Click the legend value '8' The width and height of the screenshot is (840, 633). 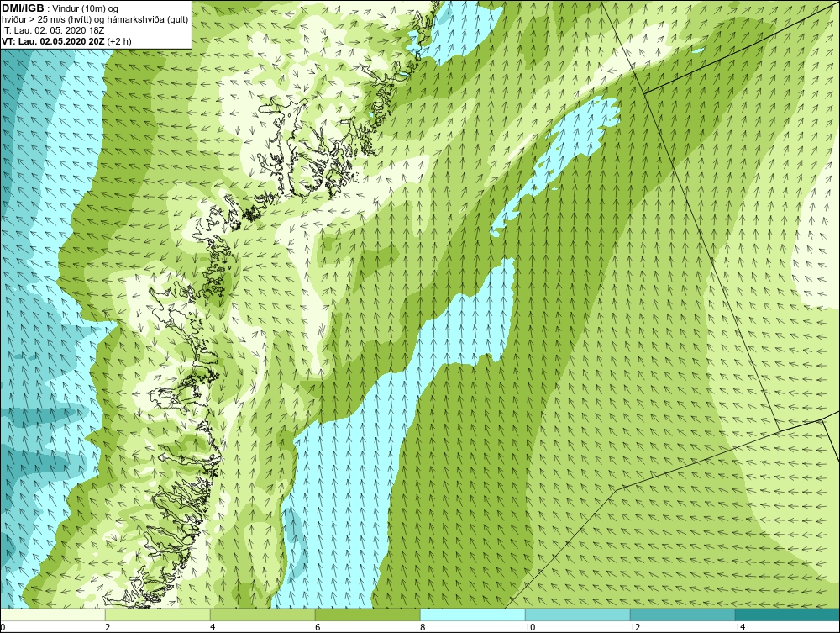pyautogui.click(x=423, y=627)
